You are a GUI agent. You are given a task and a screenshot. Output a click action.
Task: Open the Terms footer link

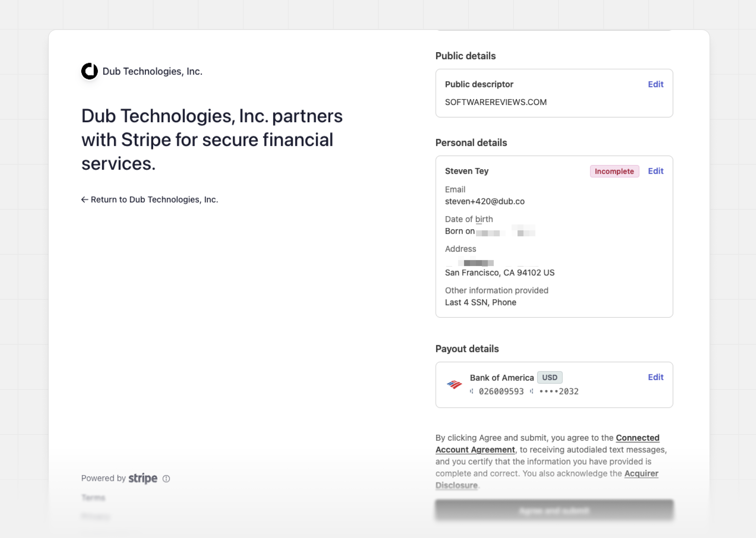click(93, 497)
